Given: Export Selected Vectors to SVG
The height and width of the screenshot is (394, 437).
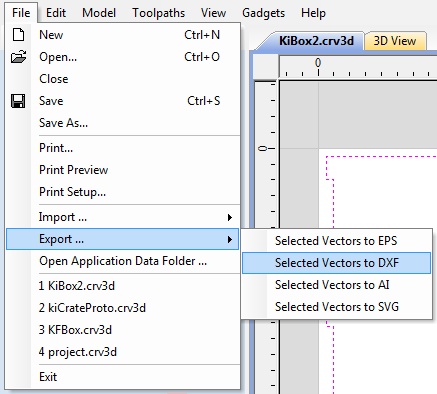Looking at the screenshot, I should click(x=336, y=307).
